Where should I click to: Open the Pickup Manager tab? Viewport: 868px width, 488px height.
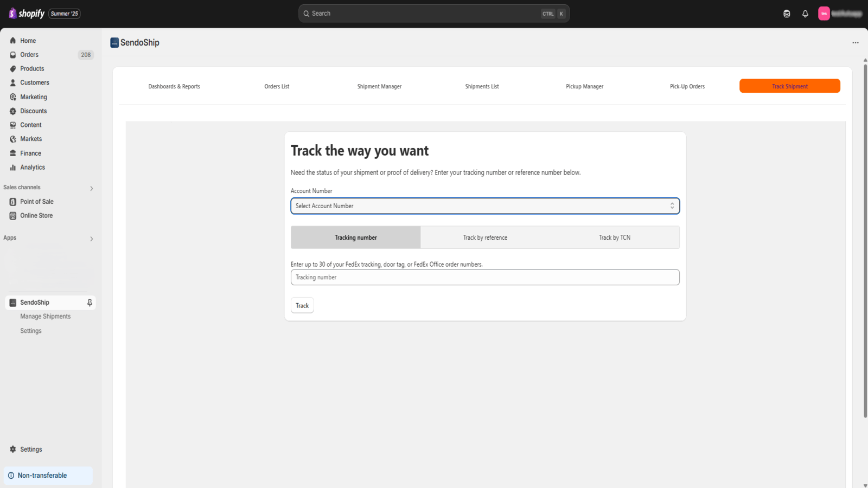pos(584,87)
